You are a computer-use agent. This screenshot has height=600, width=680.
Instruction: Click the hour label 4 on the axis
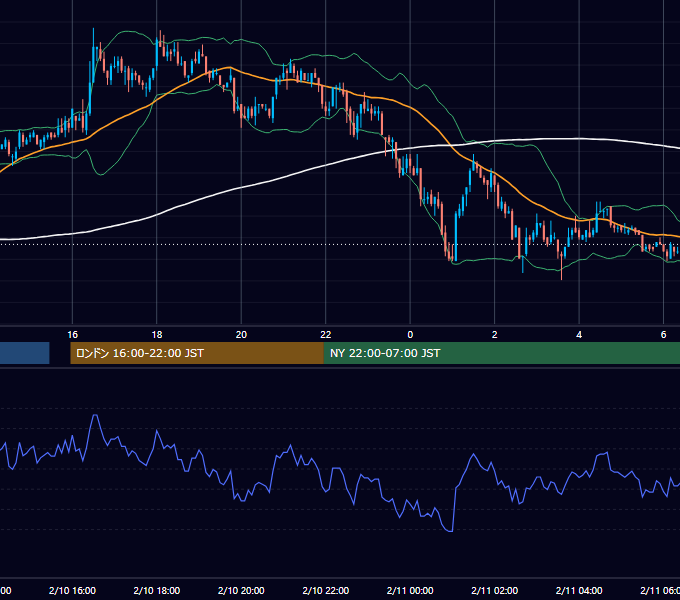pos(579,335)
